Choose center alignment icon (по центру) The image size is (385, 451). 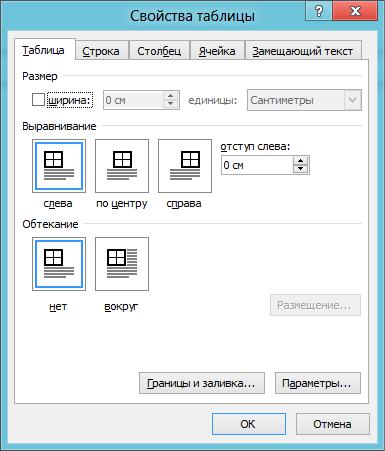point(122,166)
